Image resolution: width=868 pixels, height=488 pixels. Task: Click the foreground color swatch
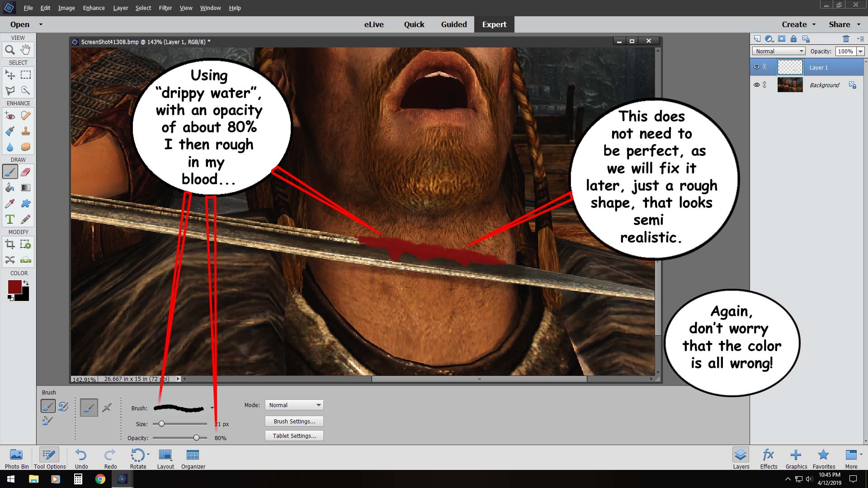coord(14,286)
